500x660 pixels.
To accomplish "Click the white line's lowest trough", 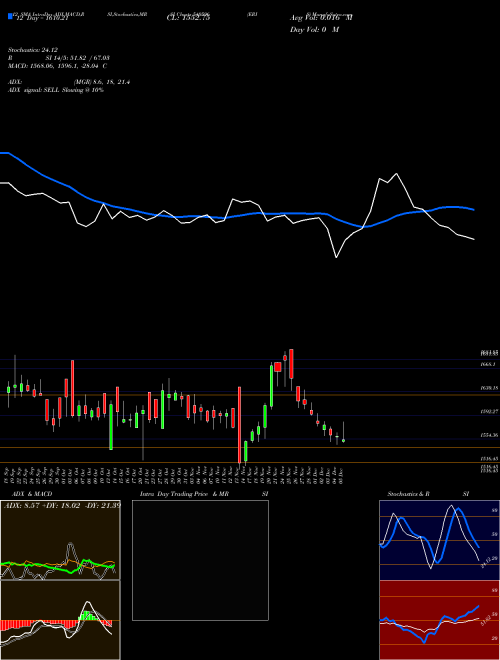I will point(336,257).
